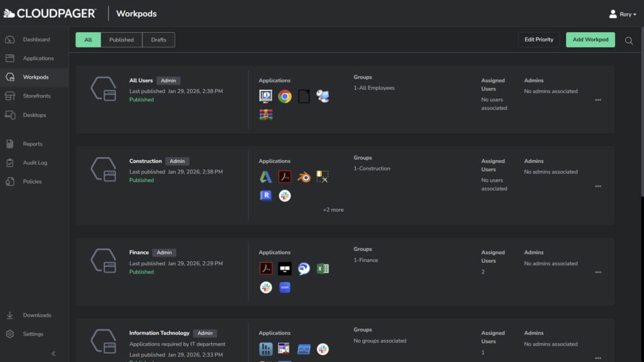Image resolution: width=644 pixels, height=362 pixels.
Task: Click the Cloudpager logo
Action: click(50, 14)
